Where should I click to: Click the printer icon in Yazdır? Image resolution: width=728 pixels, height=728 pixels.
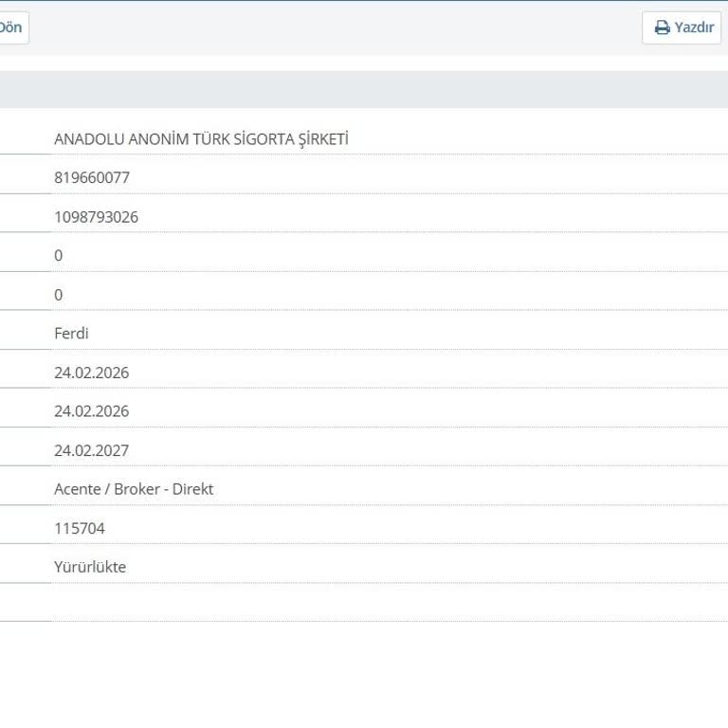click(662, 27)
